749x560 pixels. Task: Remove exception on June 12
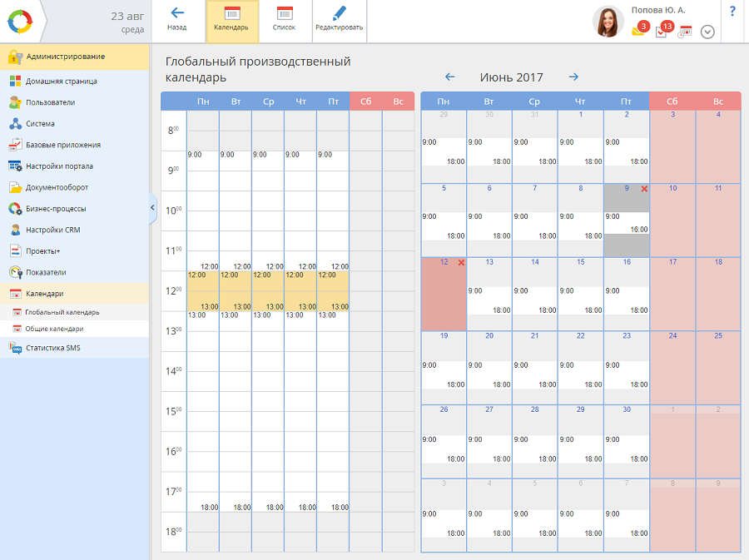click(461, 262)
